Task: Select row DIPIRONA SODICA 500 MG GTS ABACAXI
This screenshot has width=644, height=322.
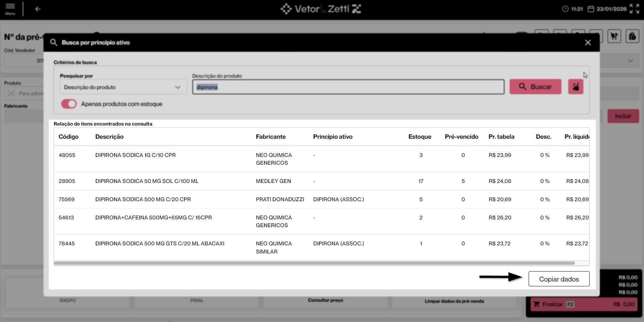Action: click(x=322, y=247)
